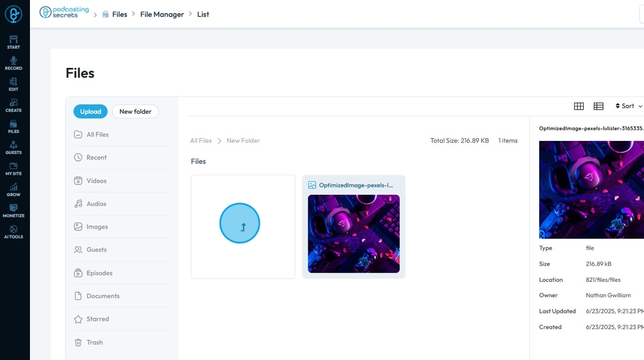Open the Sort dropdown
Image resolution: width=644 pixels, height=360 pixels.
629,106
